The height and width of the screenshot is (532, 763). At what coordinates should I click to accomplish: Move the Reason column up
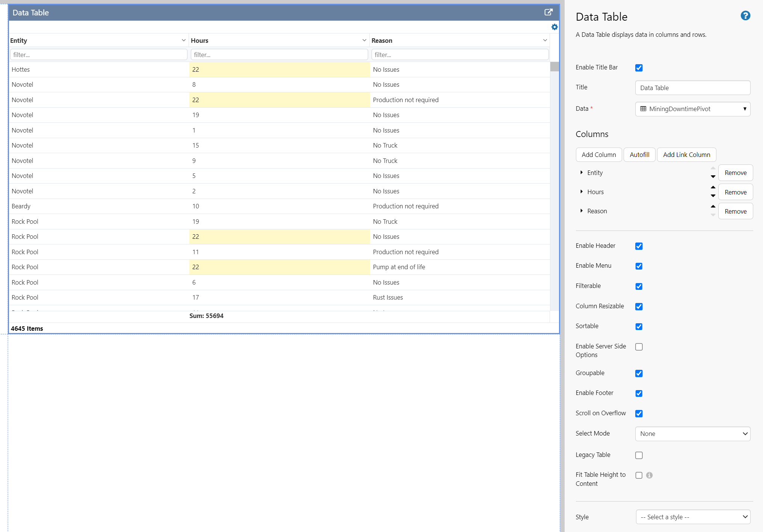[713, 206]
